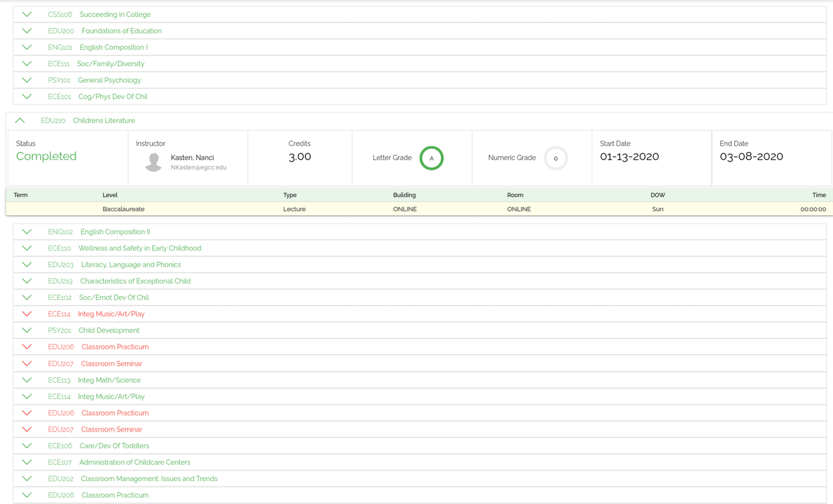Click the Building column header
The image size is (833, 504).
pyautogui.click(x=404, y=195)
